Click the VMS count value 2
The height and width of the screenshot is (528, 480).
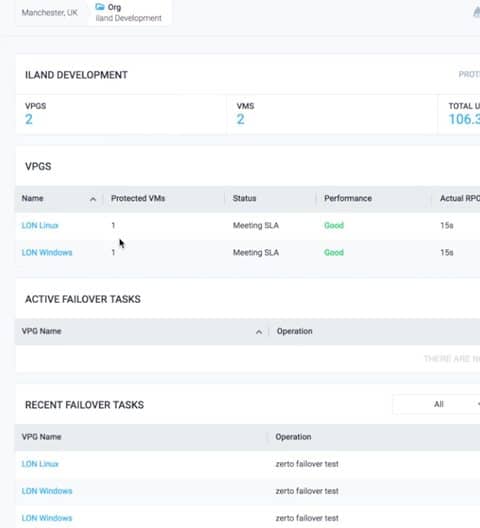(x=241, y=119)
